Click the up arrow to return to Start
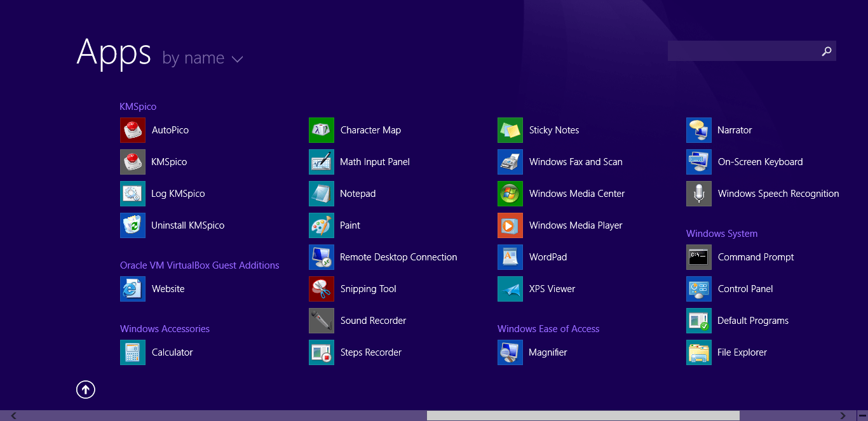Image resolution: width=868 pixels, height=421 pixels. 86,389
